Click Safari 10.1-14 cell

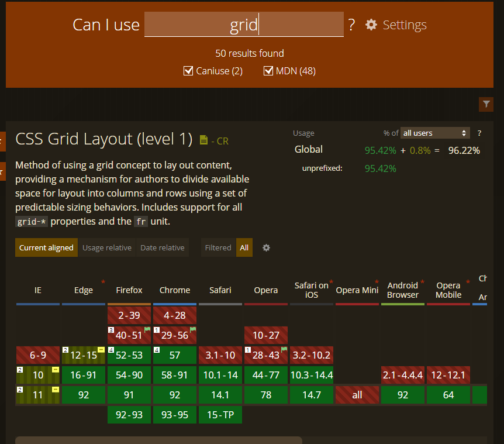tap(220, 375)
